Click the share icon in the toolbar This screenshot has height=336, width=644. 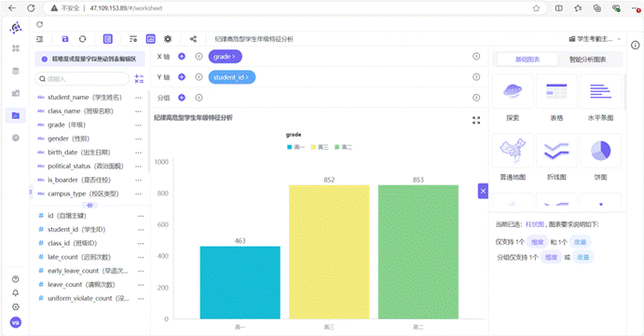pyautogui.click(x=193, y=39)
